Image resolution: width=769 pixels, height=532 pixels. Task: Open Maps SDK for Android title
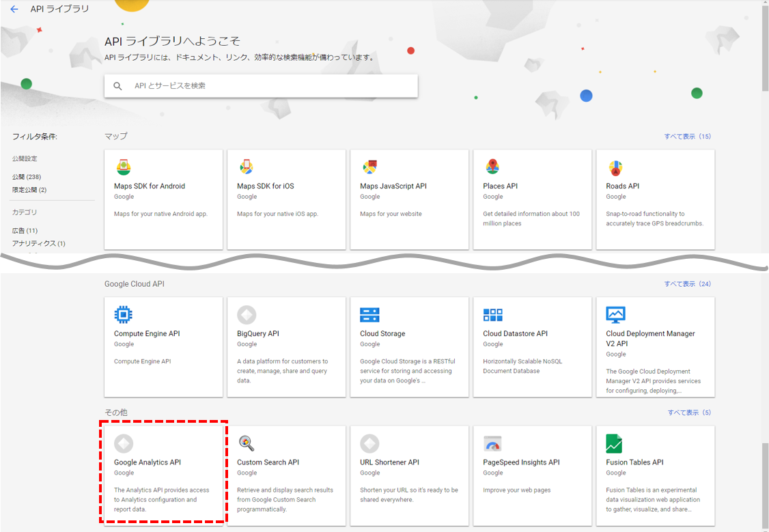pyautogui.click(x=150, y=186)
